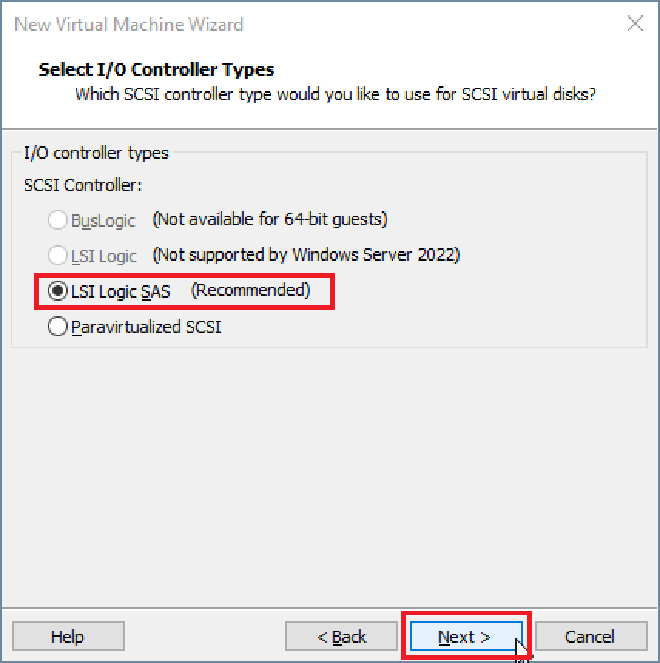660x663 pixels.
Task: Select the LSI Logic SAS radio button
Action: click(x=58, y=291)
